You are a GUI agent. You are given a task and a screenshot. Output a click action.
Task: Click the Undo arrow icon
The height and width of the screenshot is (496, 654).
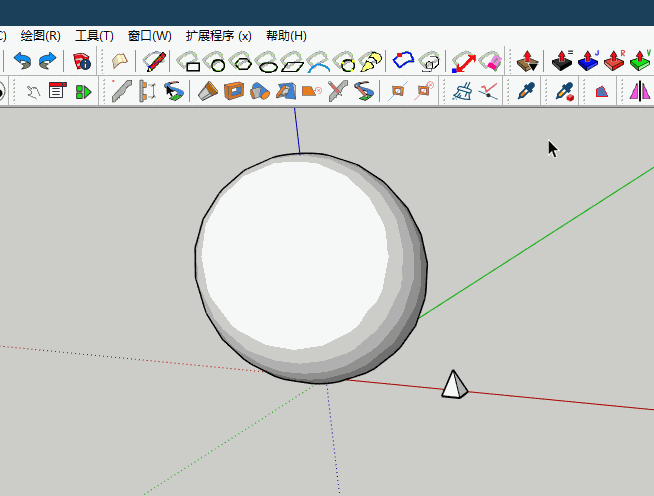click(x=22, y=62)
